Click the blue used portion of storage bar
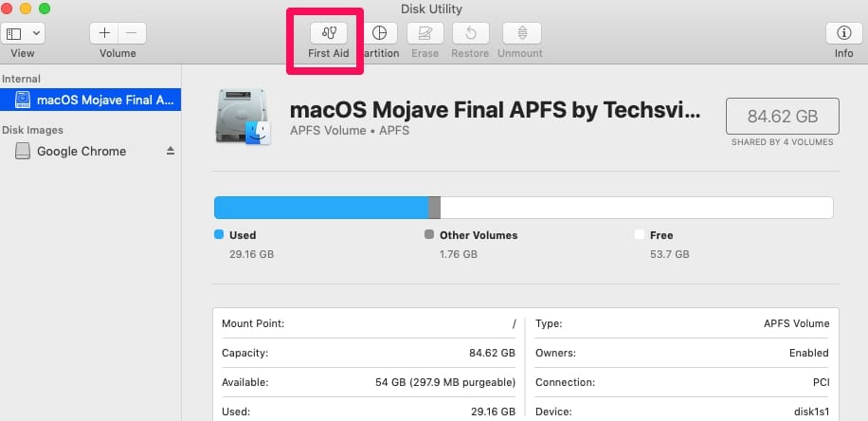The height and width of the screenshot is (421, 868). 321,207
